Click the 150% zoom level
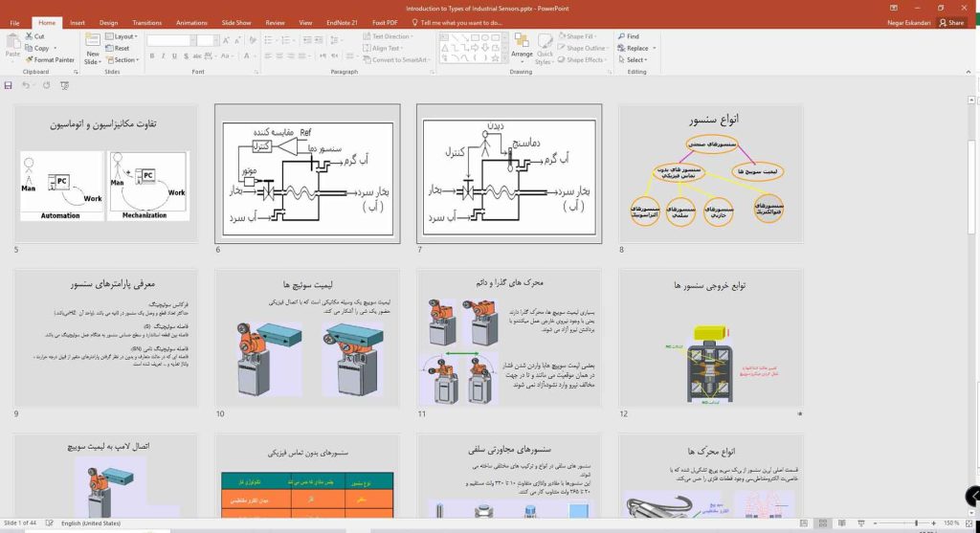This screenshot has height=533, width=980. click(950, 523)
